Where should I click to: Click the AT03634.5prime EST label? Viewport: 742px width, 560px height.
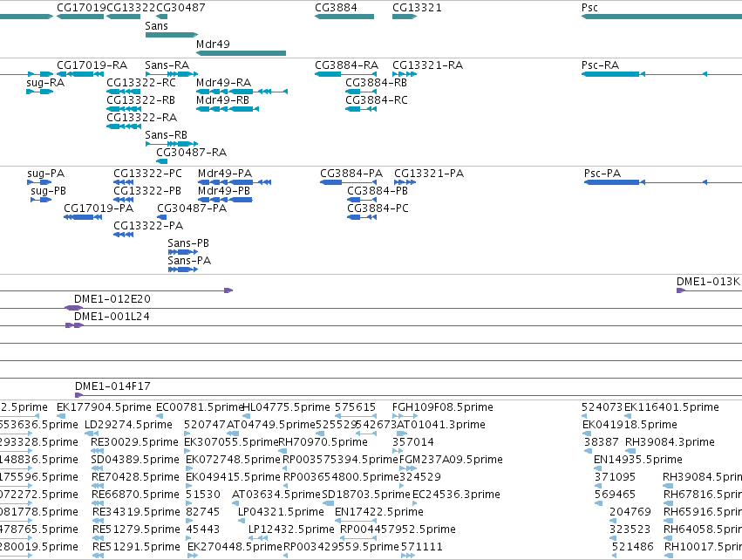click(x=276, y=495)
